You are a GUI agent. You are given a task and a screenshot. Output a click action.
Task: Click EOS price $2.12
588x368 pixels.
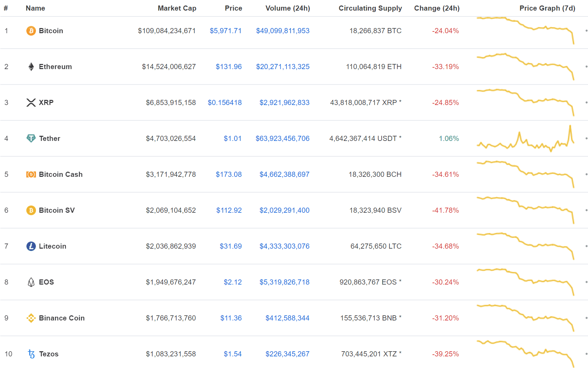point(233,282)
